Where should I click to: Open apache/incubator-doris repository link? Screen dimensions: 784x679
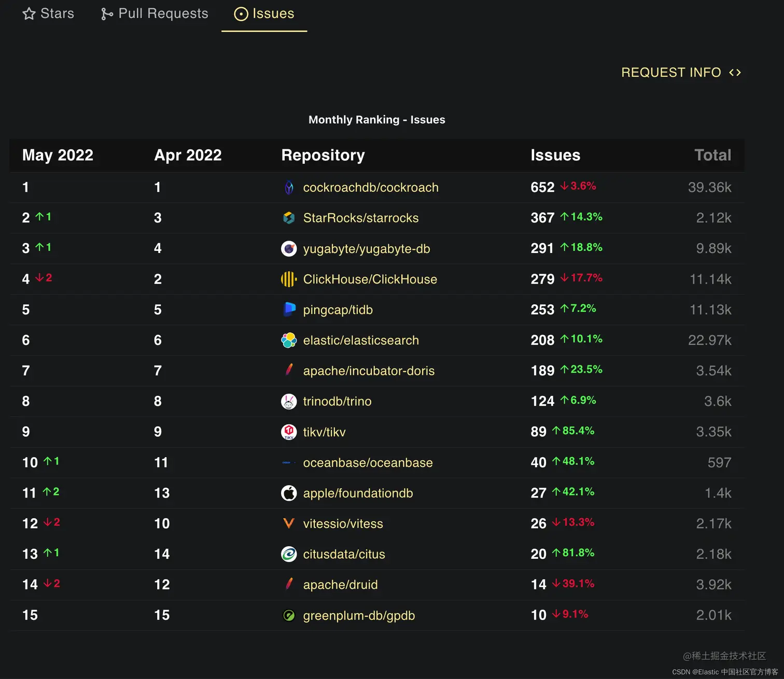coord(369,371)
